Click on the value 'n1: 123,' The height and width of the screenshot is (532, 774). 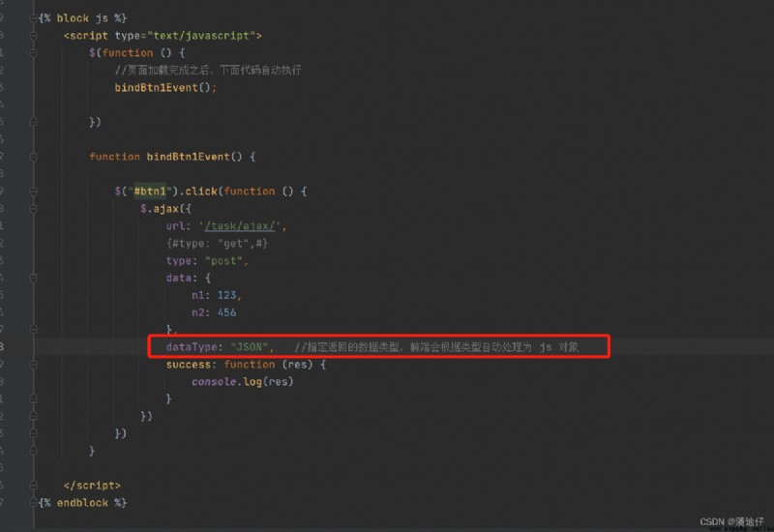(x=216, y=295)
